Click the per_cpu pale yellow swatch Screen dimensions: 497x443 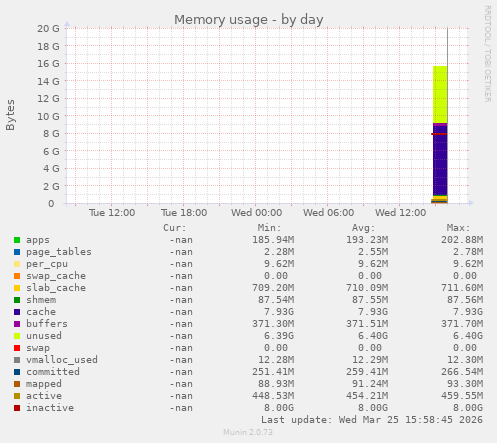click(x=17, y=264)
